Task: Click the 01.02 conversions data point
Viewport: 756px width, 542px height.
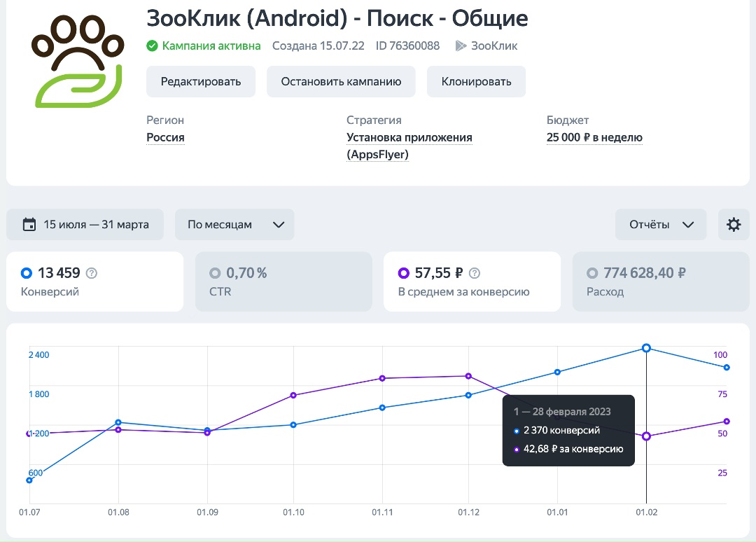Action: (x=646, y=348)
